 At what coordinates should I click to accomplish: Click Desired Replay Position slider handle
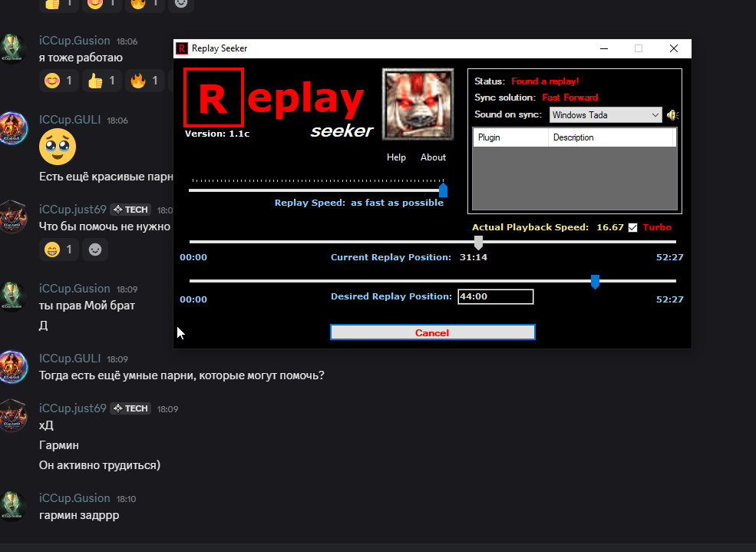(x=595, y=282)
